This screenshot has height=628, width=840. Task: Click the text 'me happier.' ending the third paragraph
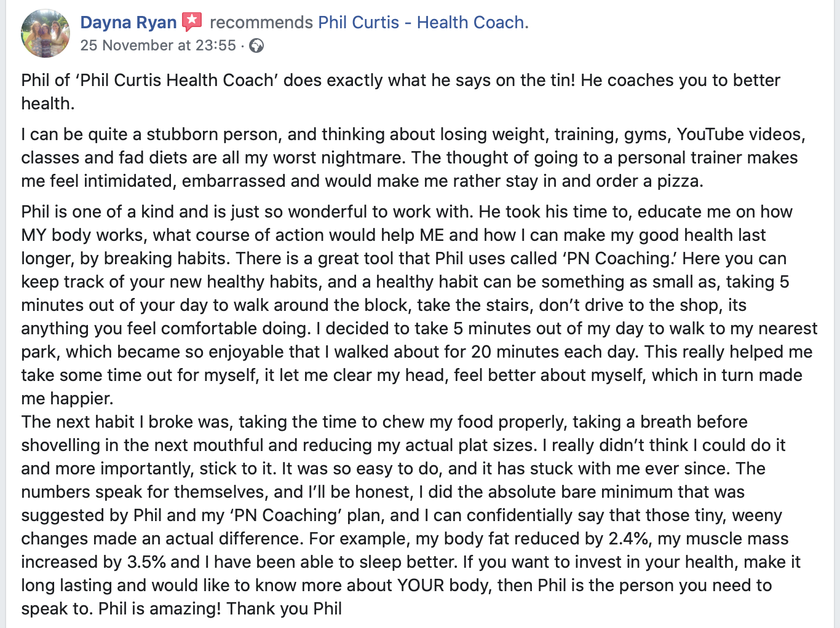coord(67,399)
